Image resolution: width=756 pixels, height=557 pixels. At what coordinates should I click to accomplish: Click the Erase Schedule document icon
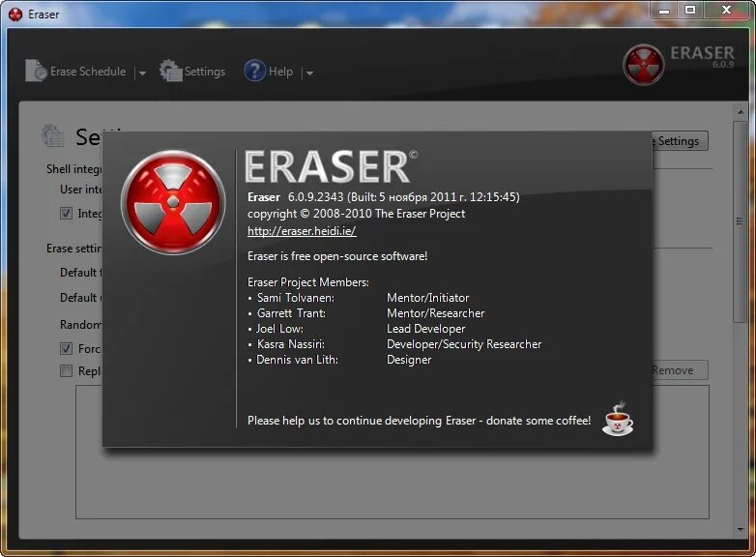[36, 71]
